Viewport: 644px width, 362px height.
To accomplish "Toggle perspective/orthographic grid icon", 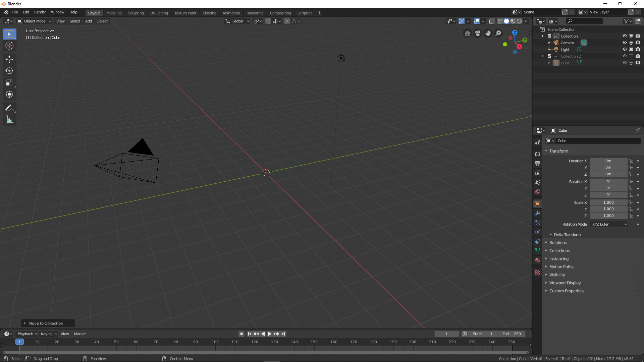I will tap(467, 33).
